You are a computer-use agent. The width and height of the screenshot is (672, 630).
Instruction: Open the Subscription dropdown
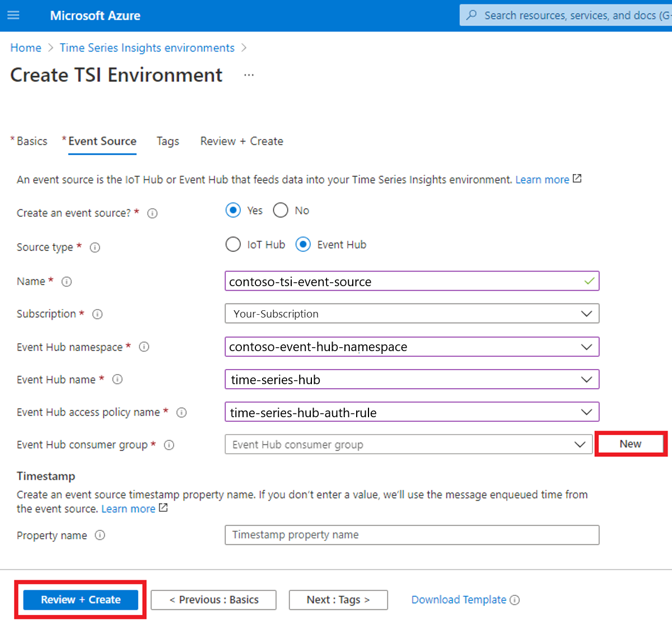pos(412,314)
